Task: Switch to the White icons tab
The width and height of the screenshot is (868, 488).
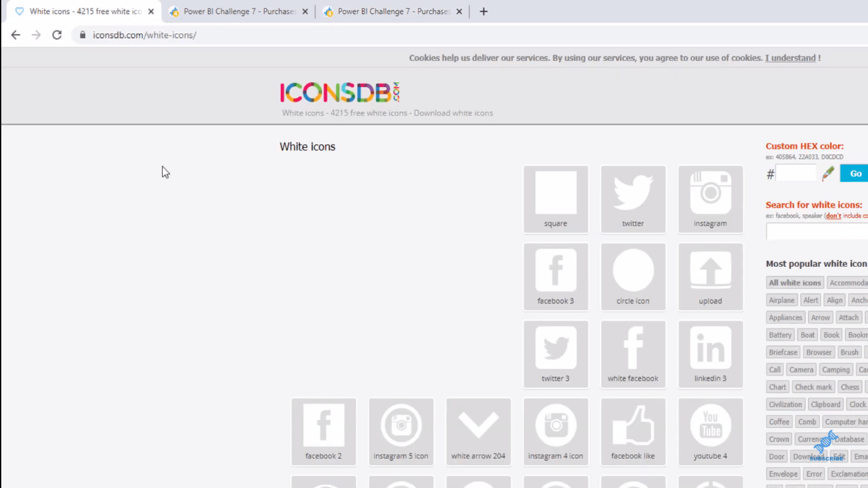Action: [x=83, y=11]
